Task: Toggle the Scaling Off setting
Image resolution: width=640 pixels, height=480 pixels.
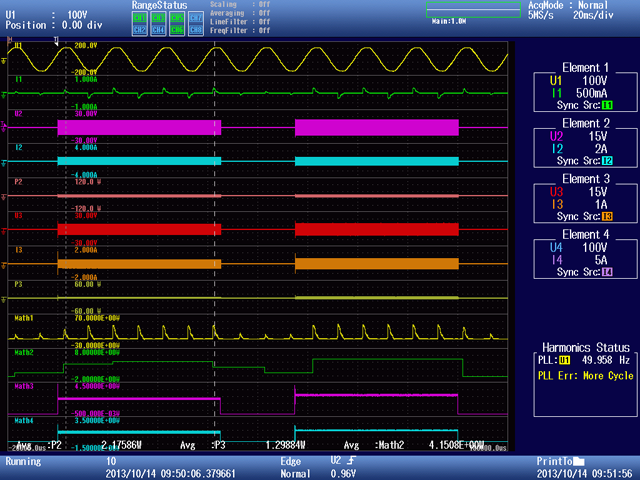Action: (x=240, y=4)
